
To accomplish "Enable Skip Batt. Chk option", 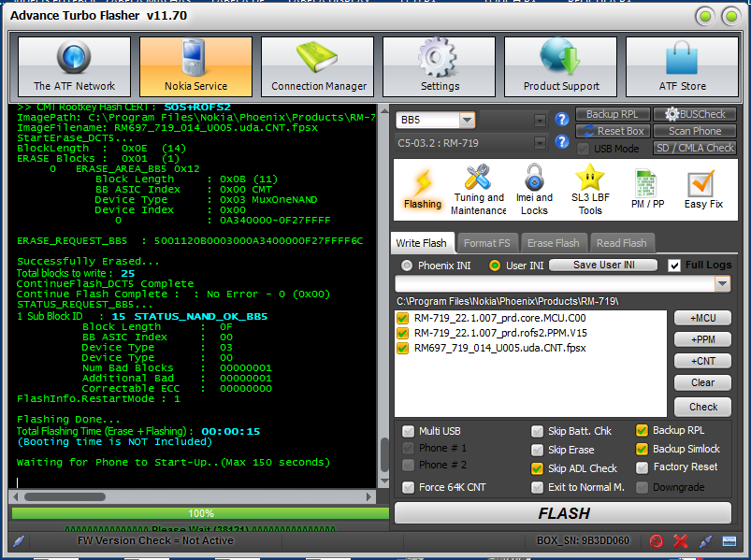I will [x=537, y=432].
